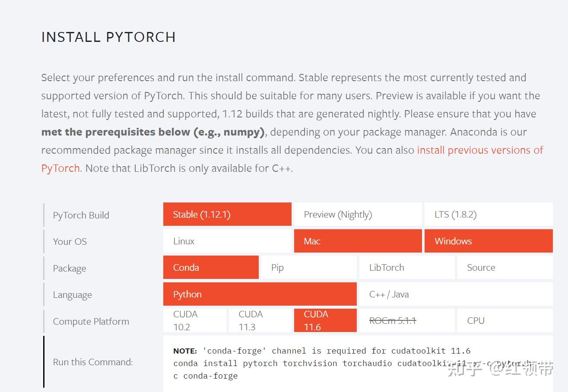Choose C++ / Java as the language
This screenshot has height=392, width=568.
pyautogui.click(x=455, y=294)
